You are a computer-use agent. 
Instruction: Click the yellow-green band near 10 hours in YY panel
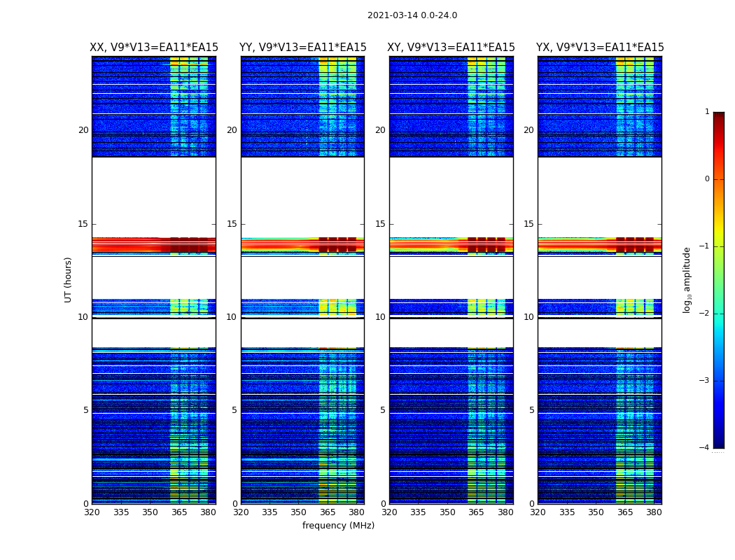(x=337, y=308)
